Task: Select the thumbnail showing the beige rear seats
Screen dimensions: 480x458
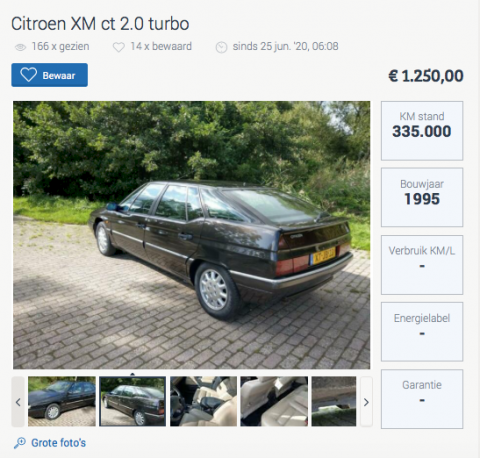Action: (x=274, y=401)
